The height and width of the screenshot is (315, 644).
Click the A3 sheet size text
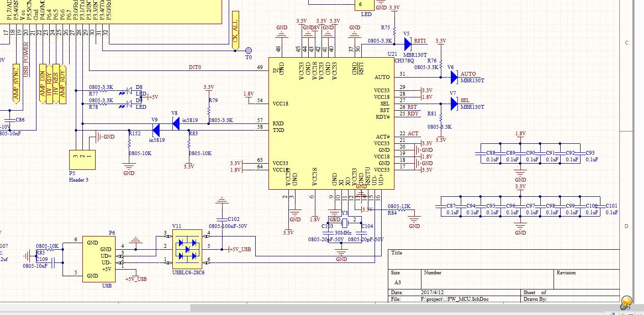pyautogui.click(x=397, y=282)
